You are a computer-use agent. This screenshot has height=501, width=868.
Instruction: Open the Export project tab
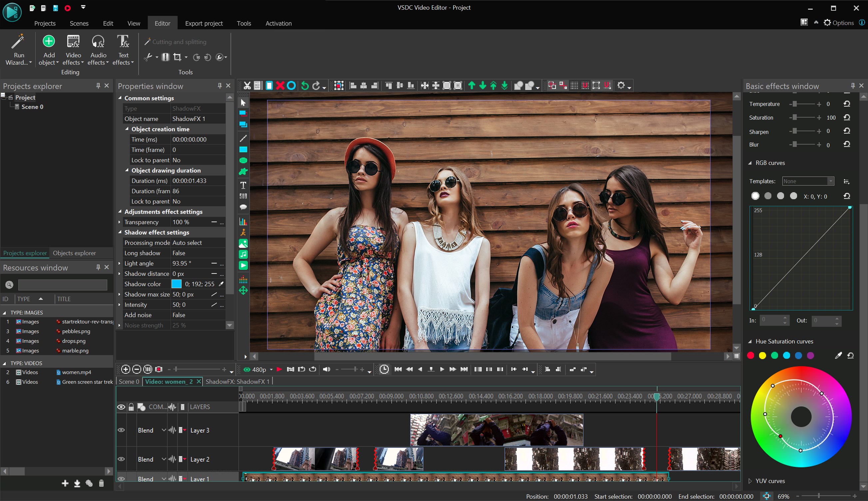click(204, 23)
